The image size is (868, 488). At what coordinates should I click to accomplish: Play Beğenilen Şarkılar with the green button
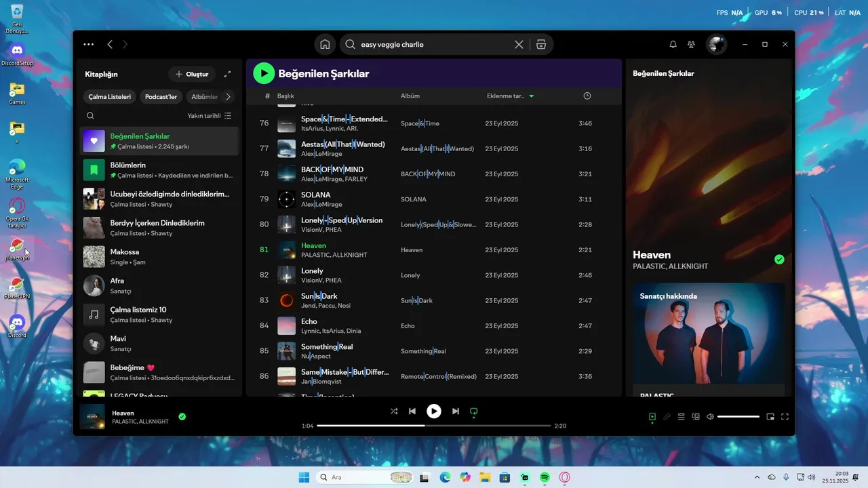[x=264, y=73]
